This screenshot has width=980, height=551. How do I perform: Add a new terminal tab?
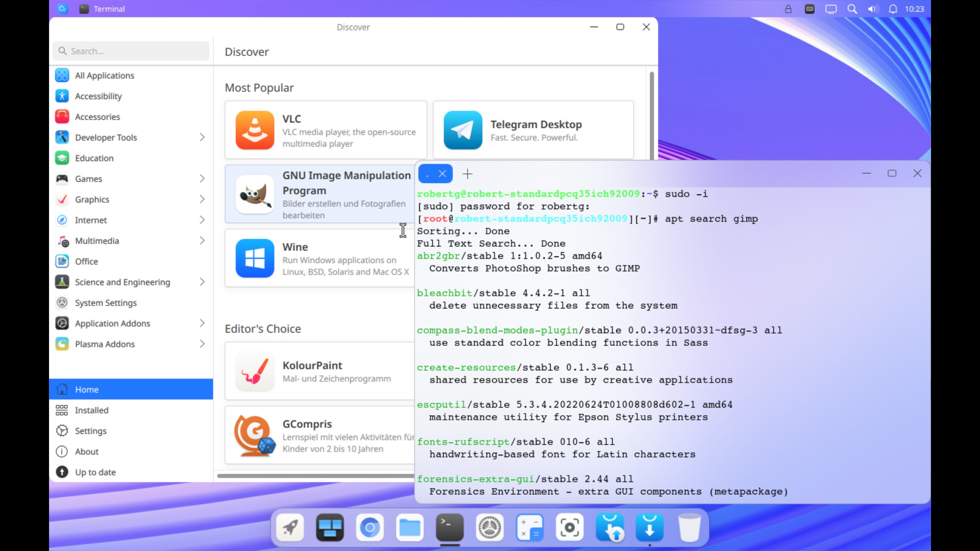point(467,174)
